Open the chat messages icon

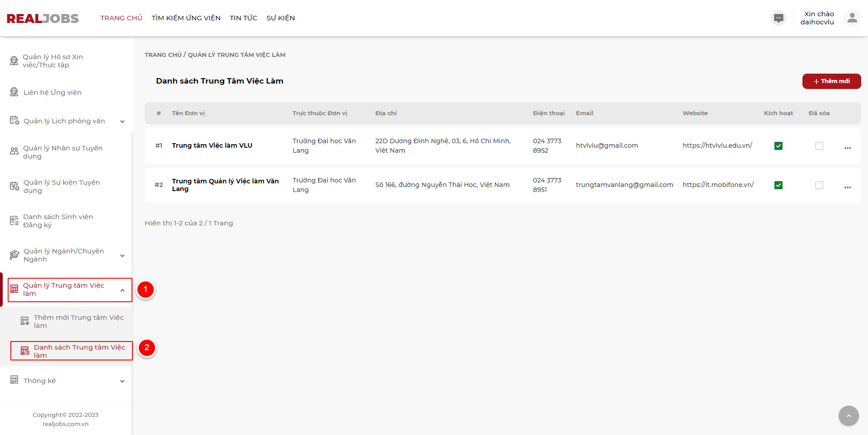click(778, 18)
